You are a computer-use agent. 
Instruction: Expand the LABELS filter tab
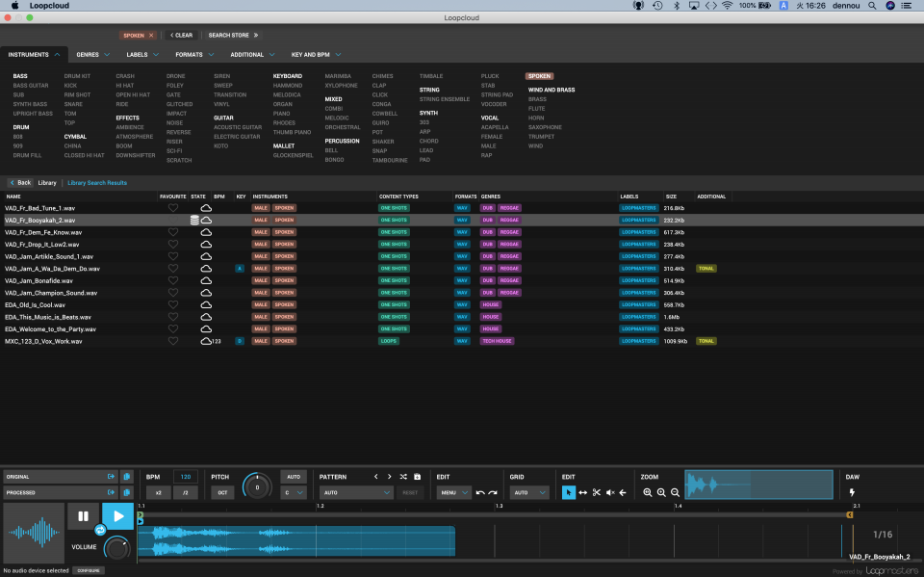pyautogui.click(x=142, y=54)
